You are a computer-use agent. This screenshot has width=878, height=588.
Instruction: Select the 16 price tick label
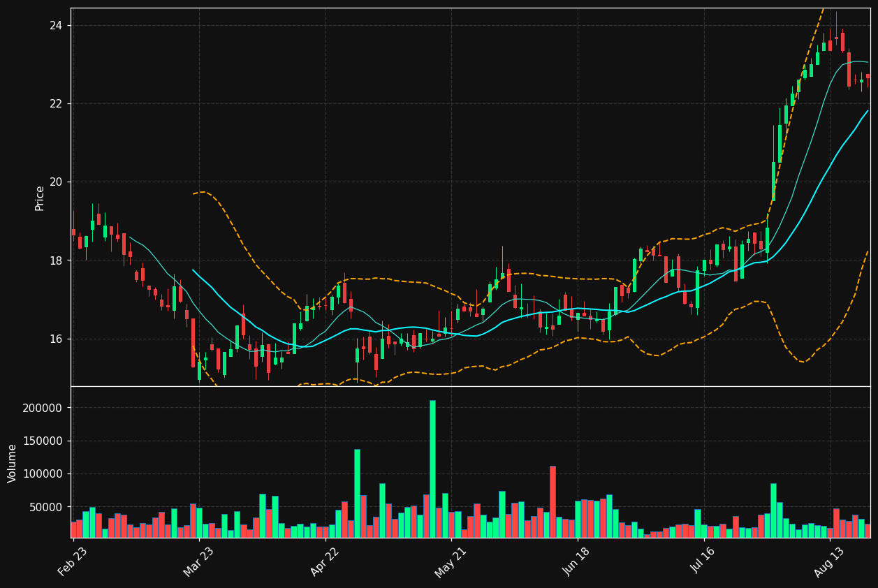click(x=55, y=339)
